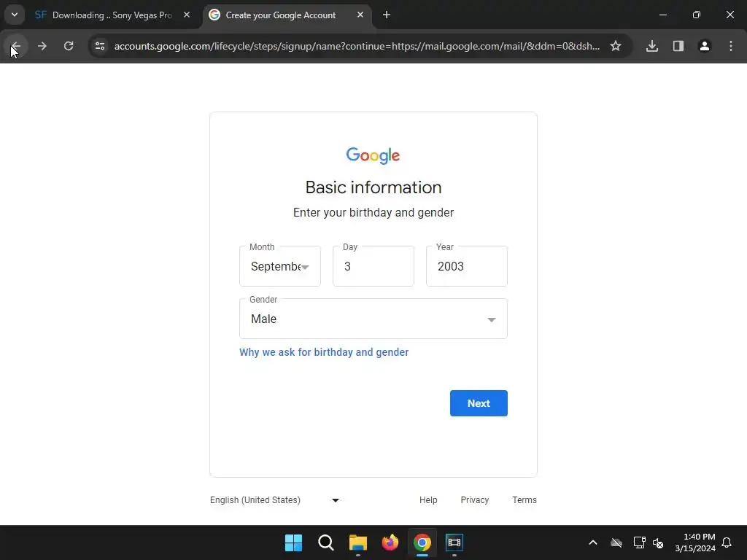Viewport: 747px width, 560px height.
Task: Click the Chrome taskbar icon
Action: [422, 542]
